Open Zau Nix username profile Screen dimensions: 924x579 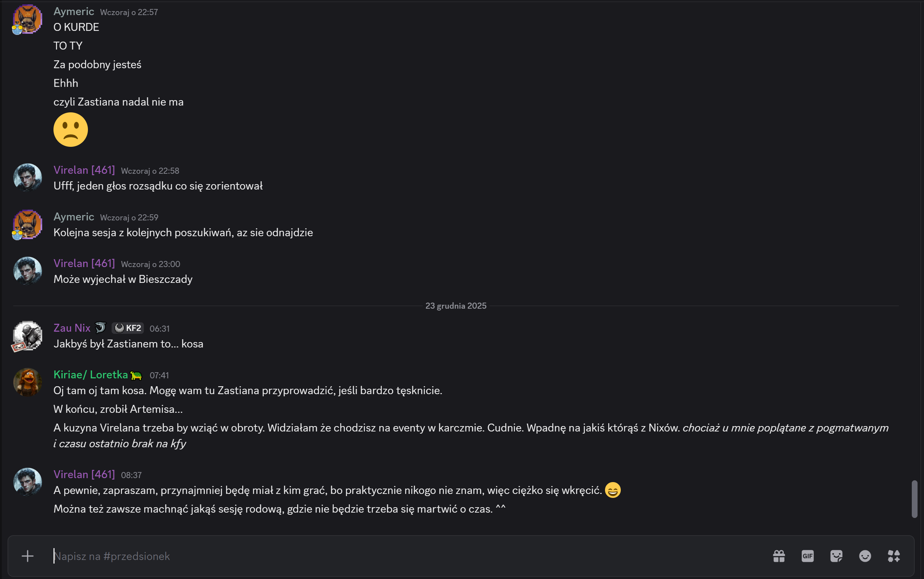[72, 328]
